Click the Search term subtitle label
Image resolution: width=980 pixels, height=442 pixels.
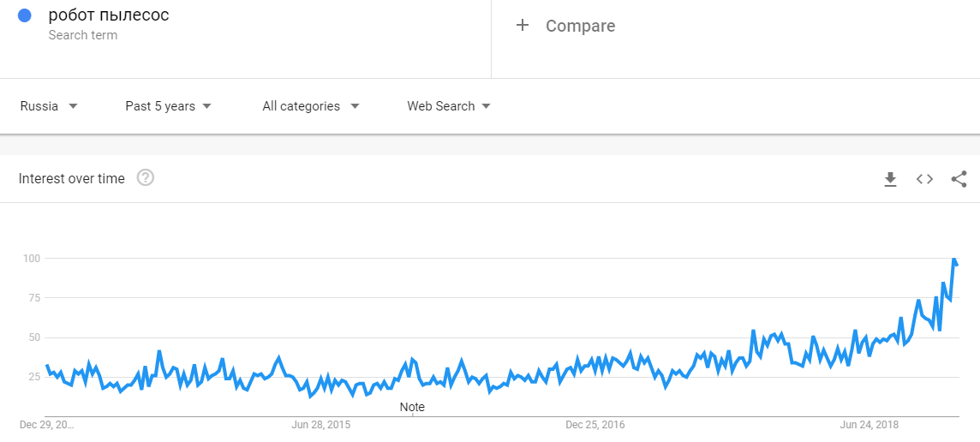(x=83, y=35)
